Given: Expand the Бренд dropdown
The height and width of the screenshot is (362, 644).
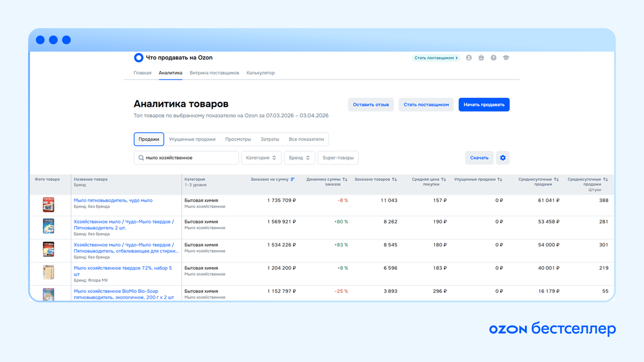Looking at the screenshot, I should pyautogui.click(x=299, y=158).
